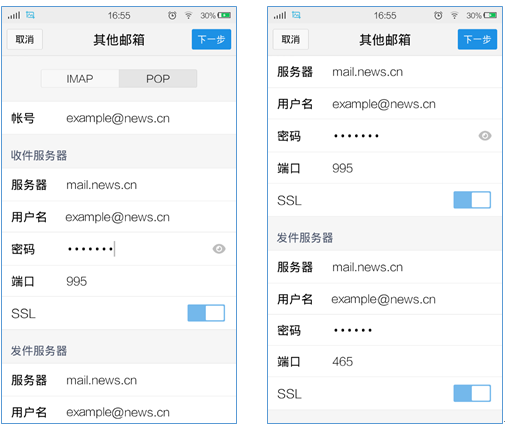Toggle SSL switch for port 995 on right screen
Screen dimensions: 505x428
pyautogui.click(x=472, y=200)
